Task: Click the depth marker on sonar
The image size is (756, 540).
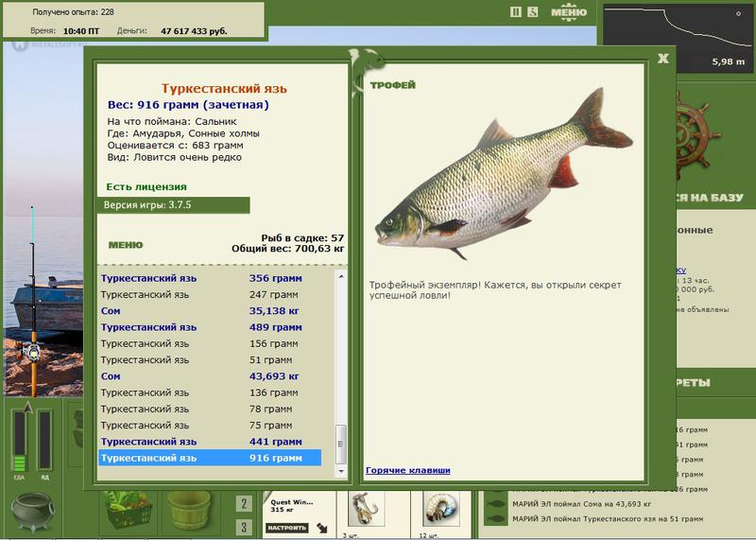Action: 738,13
